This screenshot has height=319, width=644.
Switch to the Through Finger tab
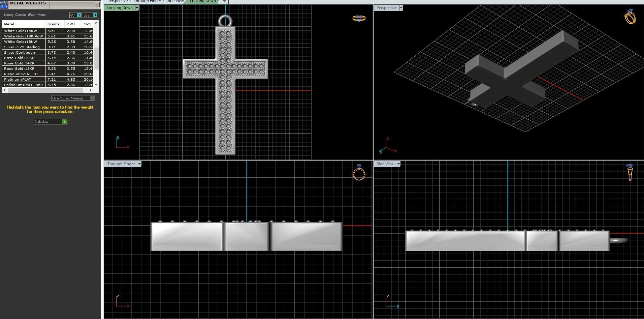[147, 1]
